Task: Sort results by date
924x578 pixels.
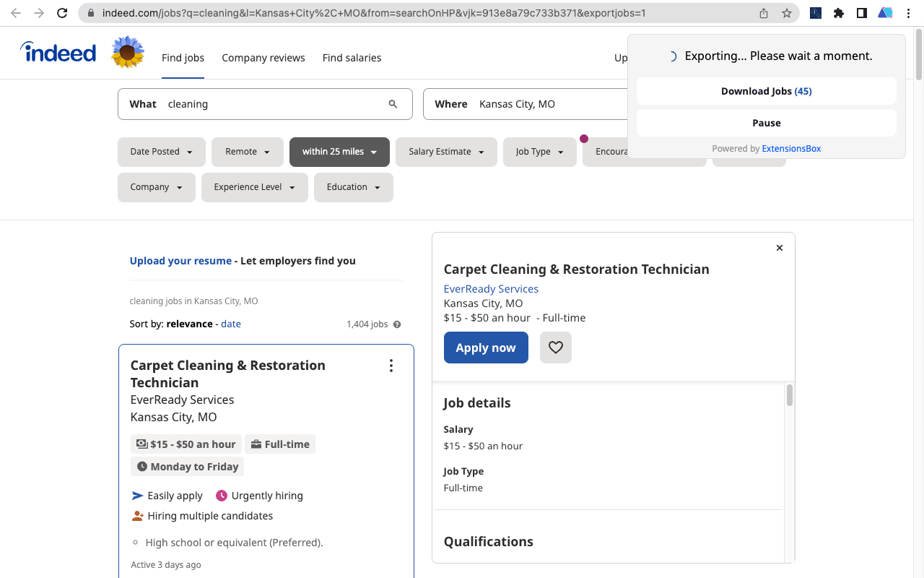Action: (231, 324)
